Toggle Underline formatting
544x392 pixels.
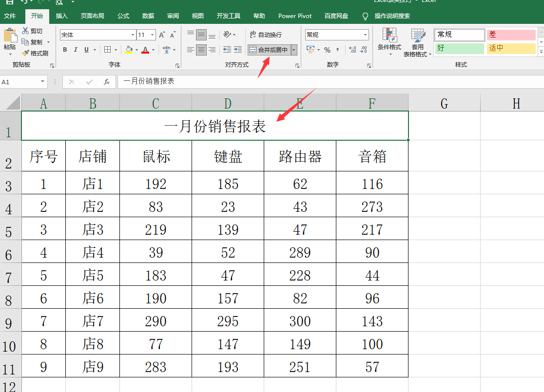pos(86,50)
